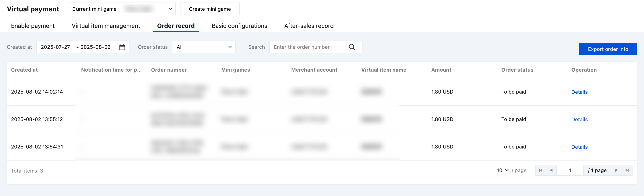Screen dimensions: 644x196
Task: Click the Export order info button
Action: coord(608,49)
